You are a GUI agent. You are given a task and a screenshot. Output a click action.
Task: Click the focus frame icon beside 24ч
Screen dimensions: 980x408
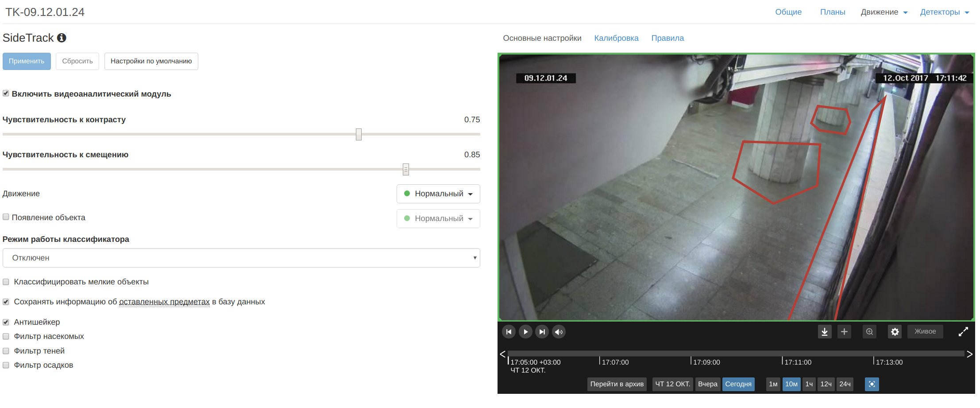tap(872, 384)
